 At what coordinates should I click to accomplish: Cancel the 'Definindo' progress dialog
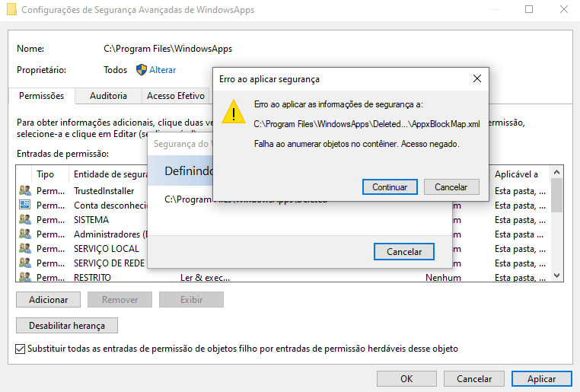click(404, 252)
